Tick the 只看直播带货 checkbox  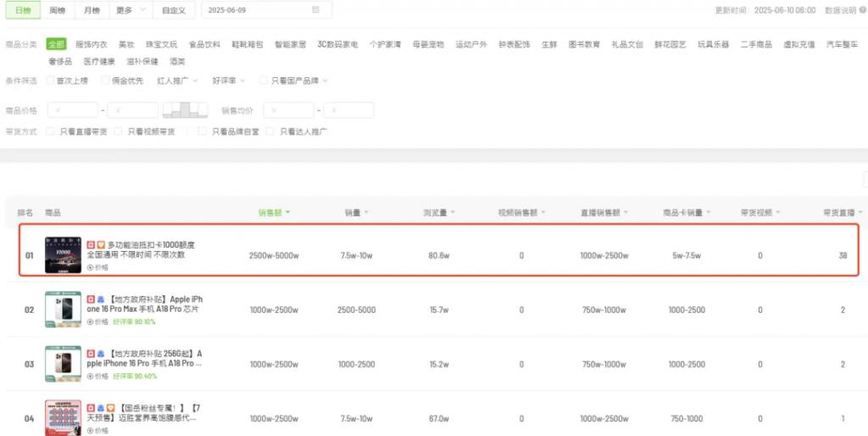pos(51,131)
